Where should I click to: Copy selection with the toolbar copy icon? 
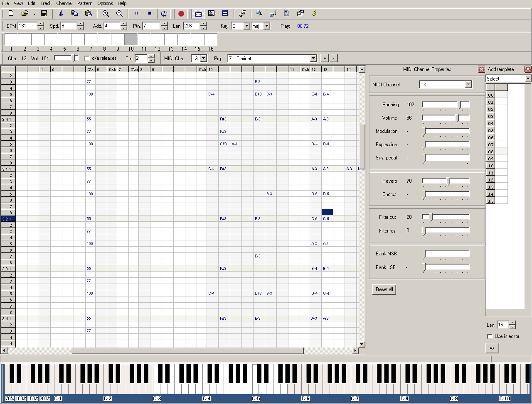click(x=74, y=13)
